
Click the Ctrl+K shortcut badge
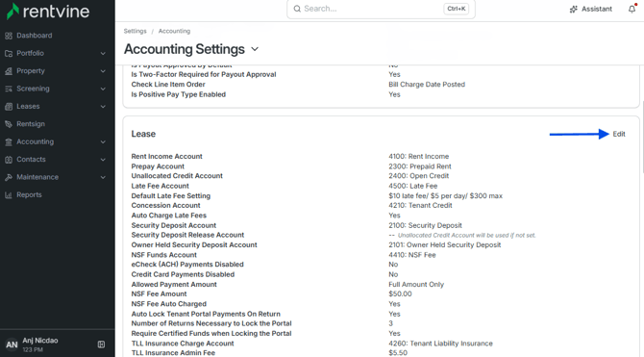click(457, 9)
